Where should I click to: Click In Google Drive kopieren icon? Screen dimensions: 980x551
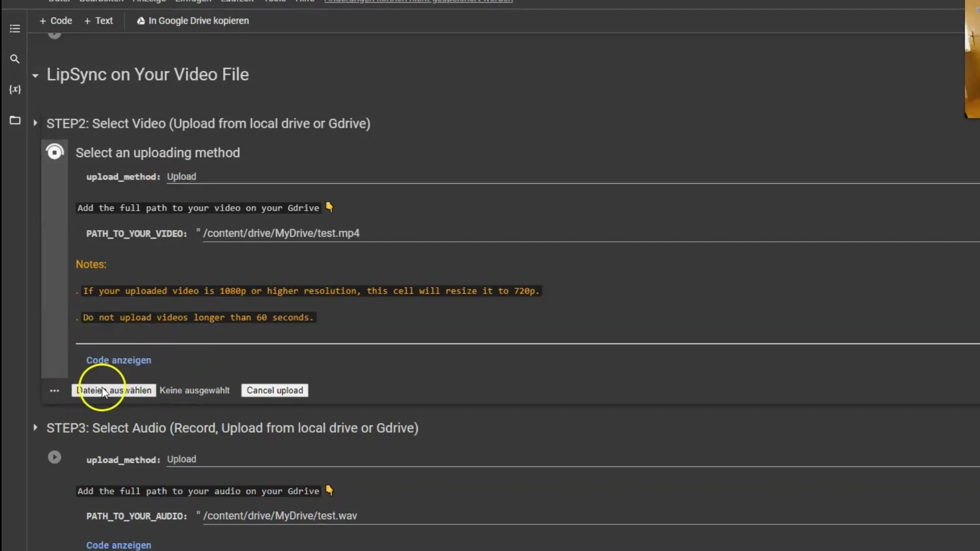click(x=140, y=21)
